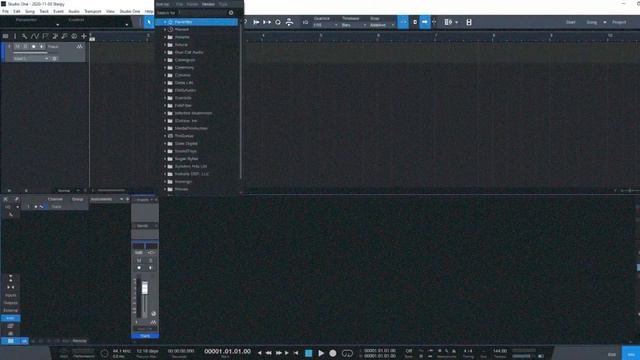
Task: Click the waveform icon on Track header
Action: [x=79, y=47]
